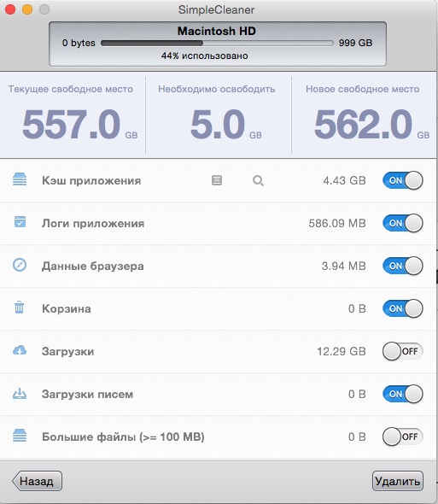Click the Текущее свободное место heading
438x504 pixels.
70,89
